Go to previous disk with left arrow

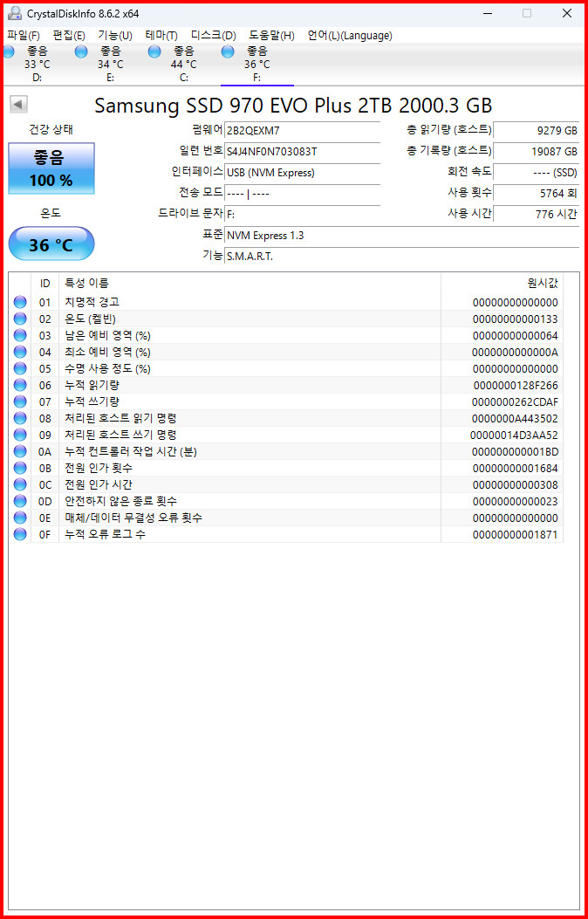18,105
